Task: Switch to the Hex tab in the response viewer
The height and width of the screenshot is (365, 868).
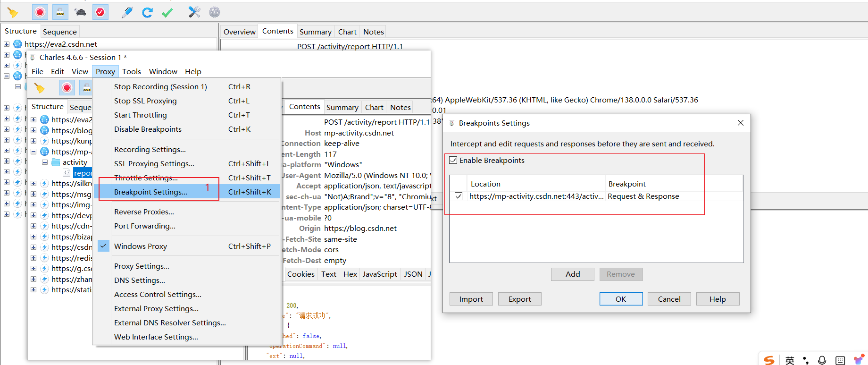Action: pos(350,274)
